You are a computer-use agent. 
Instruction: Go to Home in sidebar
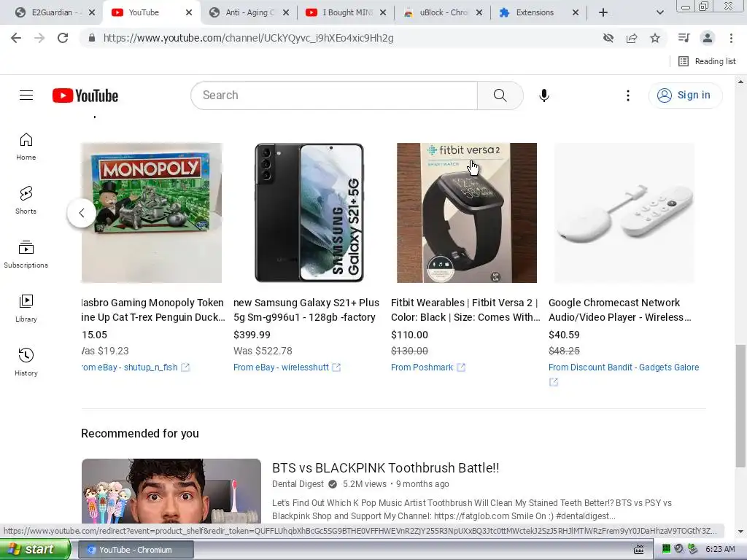pos(26,146)
